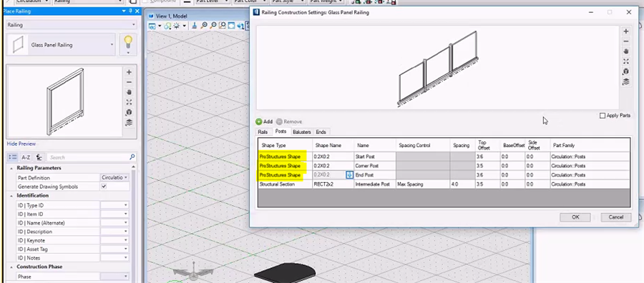The image size is (644, 283).
Task: Collapse the Railing Parameters section
Action: click(x=11, y=168)
